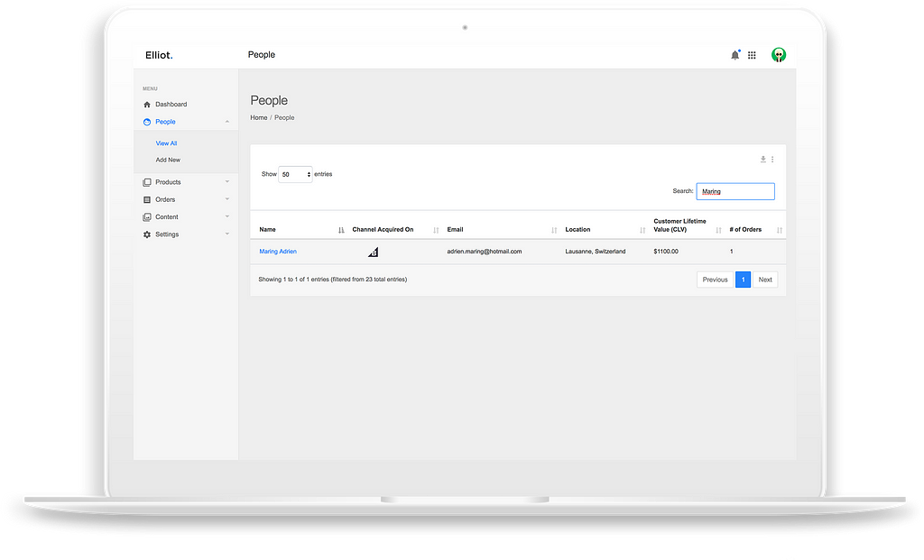
Task: Open the green user avatar menu
Action: coord(779,55)
